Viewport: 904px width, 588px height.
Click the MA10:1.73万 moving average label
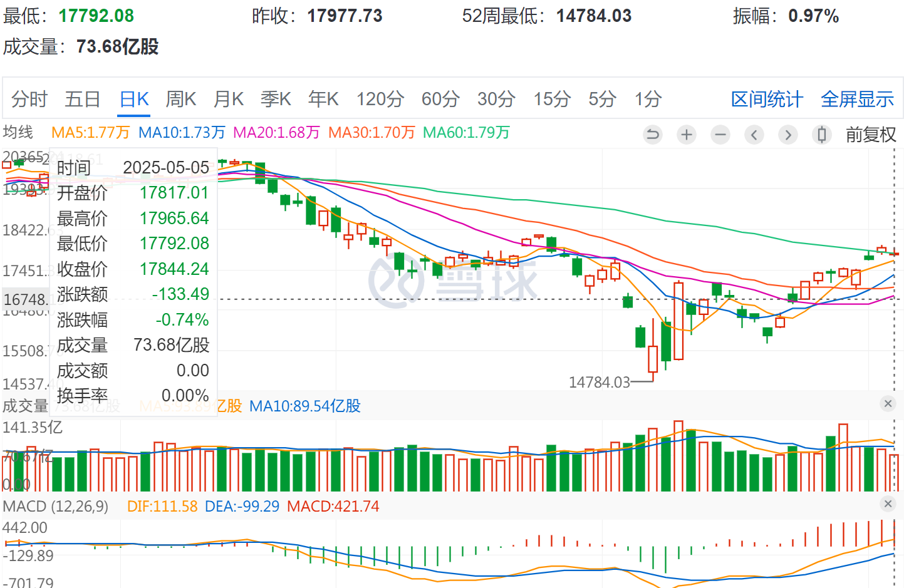(x=182, y=132)
